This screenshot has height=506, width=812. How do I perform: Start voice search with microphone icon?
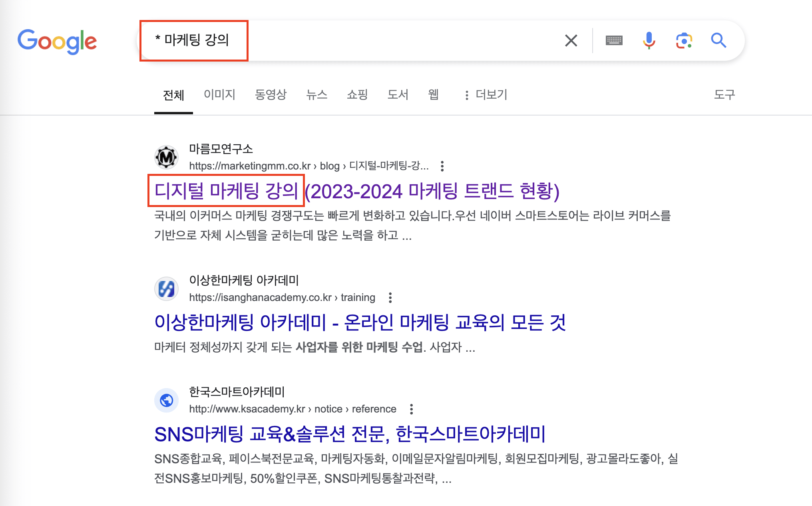click(649, 40)
